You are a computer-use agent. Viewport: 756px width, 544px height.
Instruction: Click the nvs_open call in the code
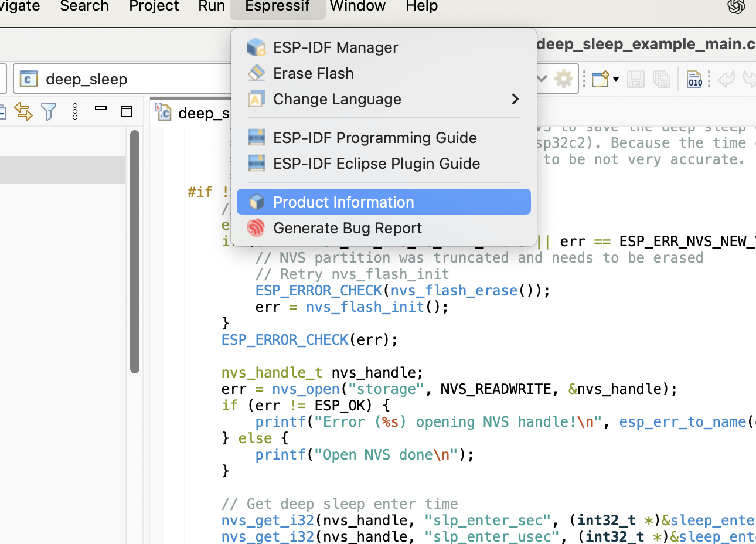point(305,389)
